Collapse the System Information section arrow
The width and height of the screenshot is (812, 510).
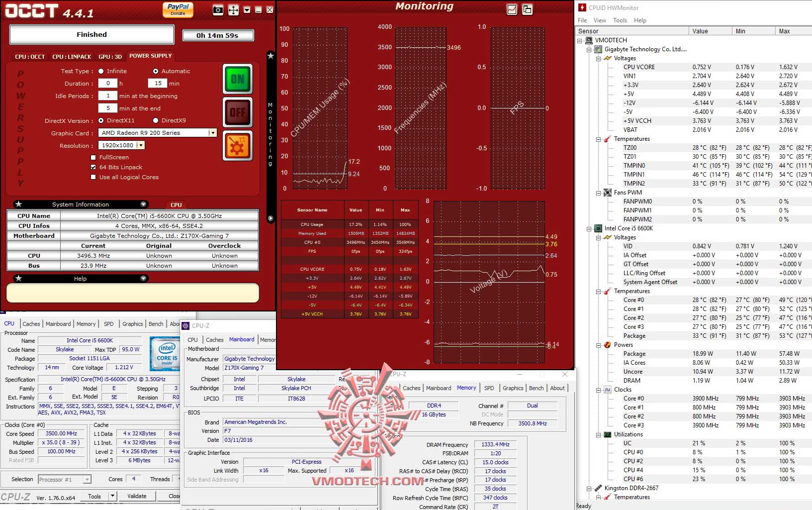click(143, 204)
